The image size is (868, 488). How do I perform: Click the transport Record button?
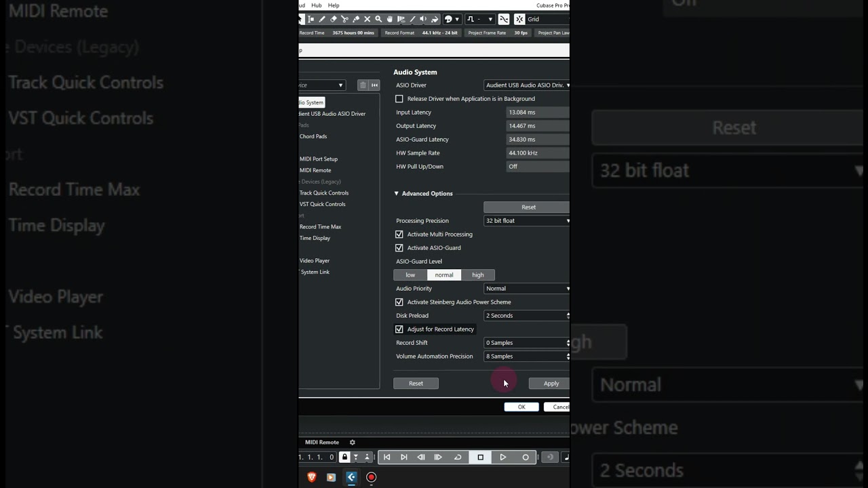pyautogui.click(x=526, y=457)
